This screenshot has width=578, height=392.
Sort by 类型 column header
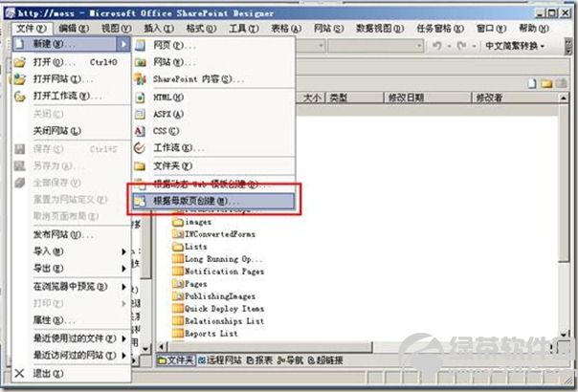354,98
